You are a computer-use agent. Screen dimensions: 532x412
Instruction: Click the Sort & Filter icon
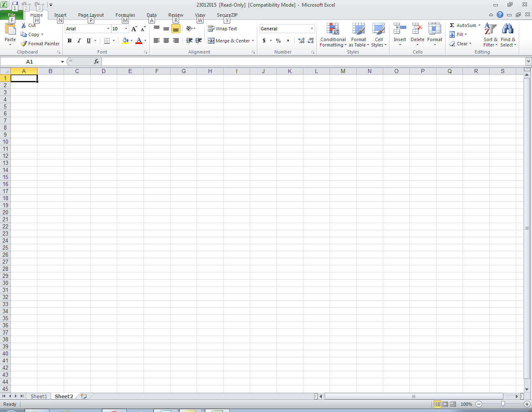[x=490, y=29]
